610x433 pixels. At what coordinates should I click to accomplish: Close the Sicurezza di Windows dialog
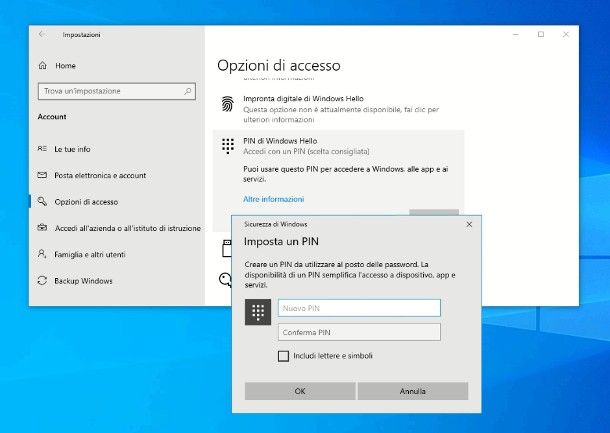pyautogui.click(x=469, y=224)
